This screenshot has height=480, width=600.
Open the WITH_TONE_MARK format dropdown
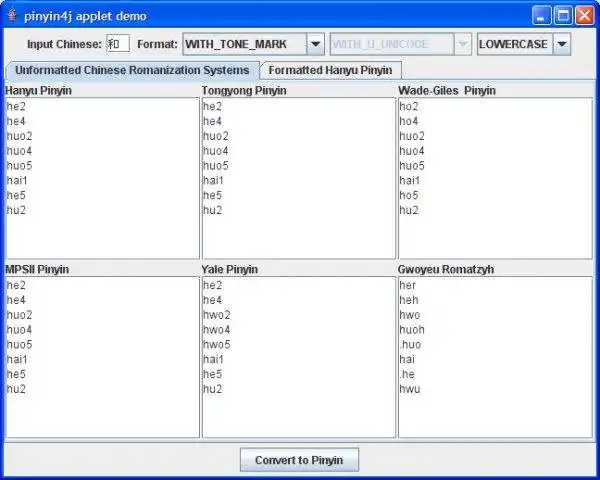254,44
